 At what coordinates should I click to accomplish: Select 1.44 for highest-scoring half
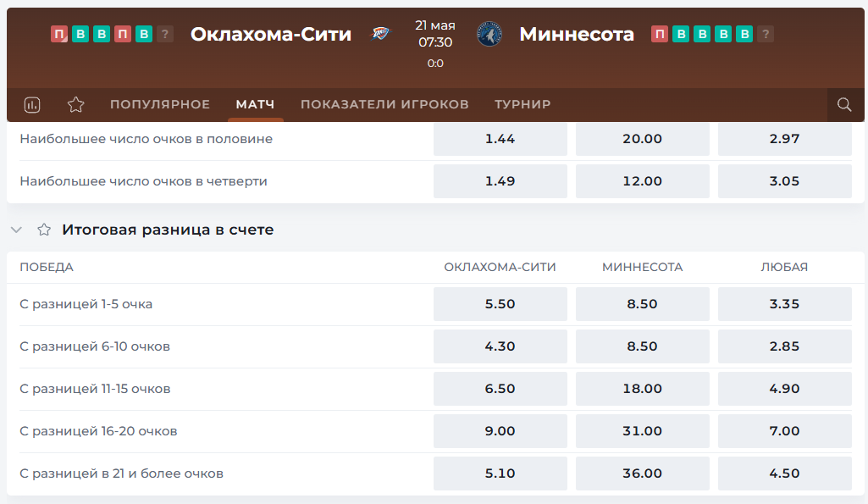tap(500, 139)
